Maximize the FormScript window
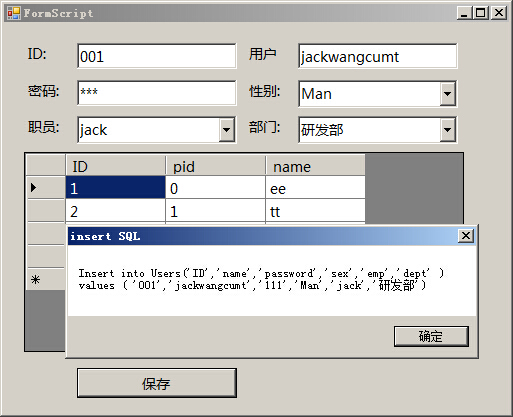 click(x=481, y=13)
